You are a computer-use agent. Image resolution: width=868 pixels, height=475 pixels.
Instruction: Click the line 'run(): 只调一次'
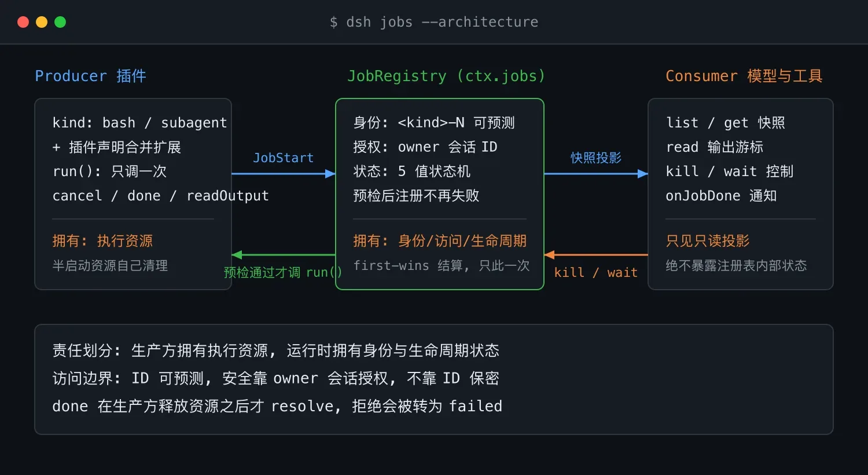[109, 171]
